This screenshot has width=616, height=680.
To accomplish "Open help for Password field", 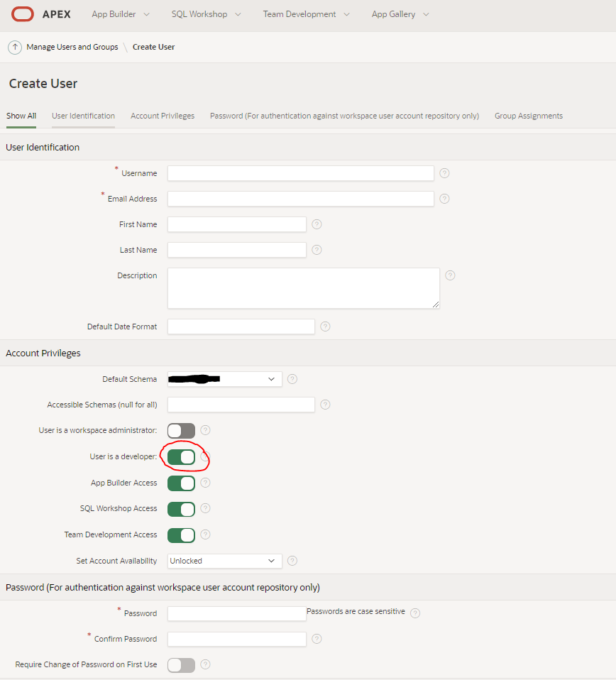I will pyautogui.click(x=415, y=613).
